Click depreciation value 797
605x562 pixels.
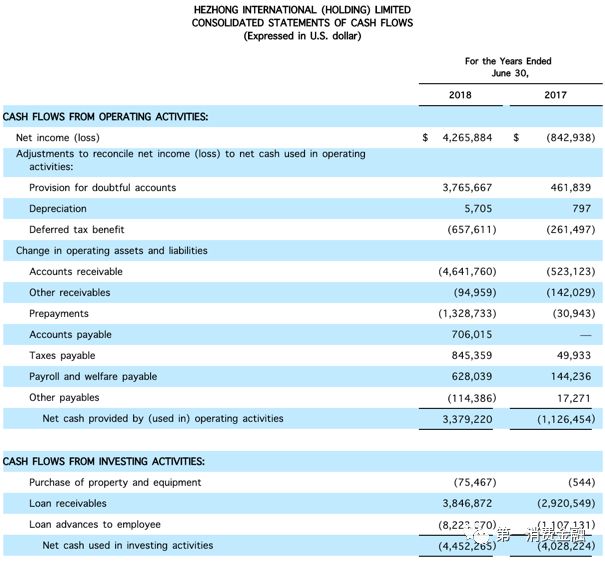(x=581, y=209)
